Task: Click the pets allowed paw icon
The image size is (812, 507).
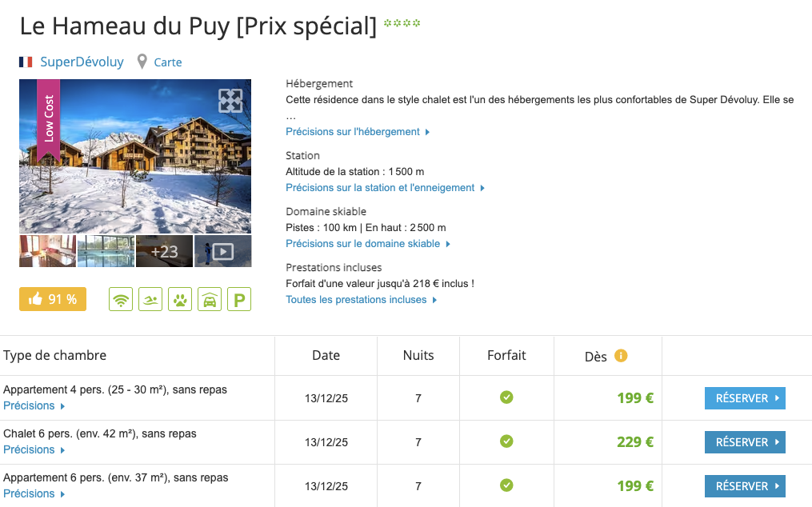Action: click(180, 299)
